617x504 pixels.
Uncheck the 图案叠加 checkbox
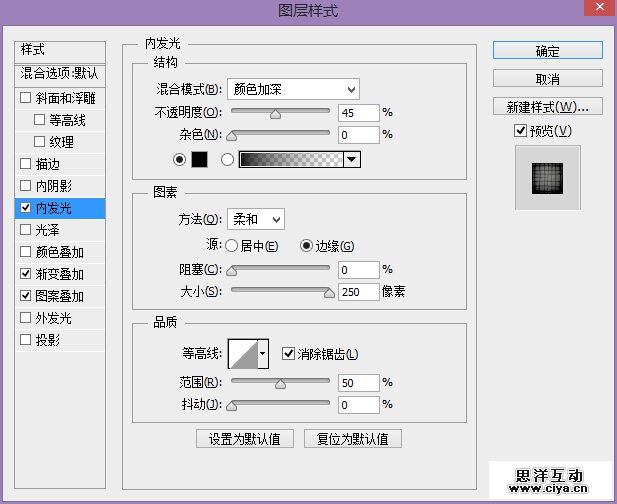tap(25, 295)
